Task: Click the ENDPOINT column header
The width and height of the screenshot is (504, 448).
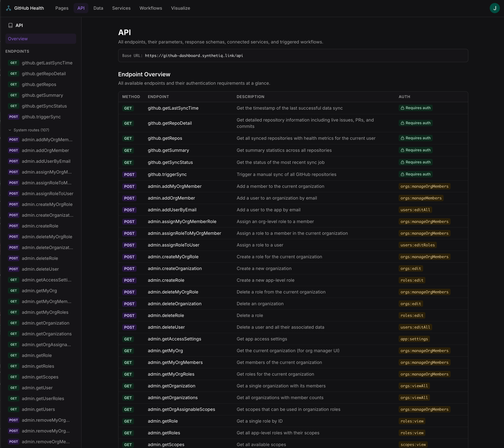Action: coord(158,97)
